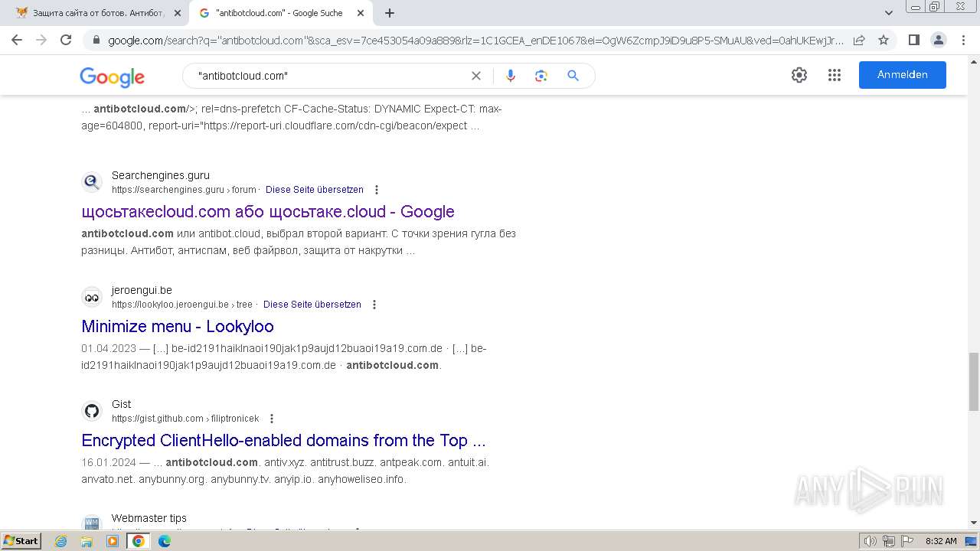
Task: Close the Защита сайта от ботов tab
Action: click(x=177, y=13)
